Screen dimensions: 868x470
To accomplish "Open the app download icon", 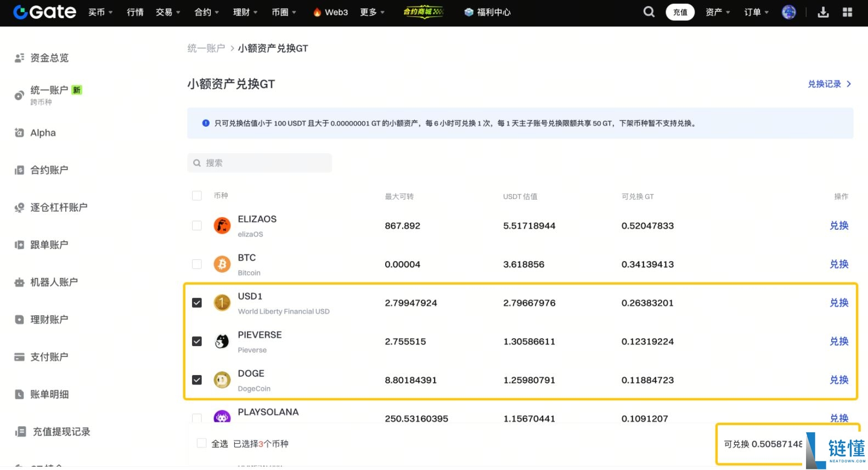I will [x=823, y=12].
